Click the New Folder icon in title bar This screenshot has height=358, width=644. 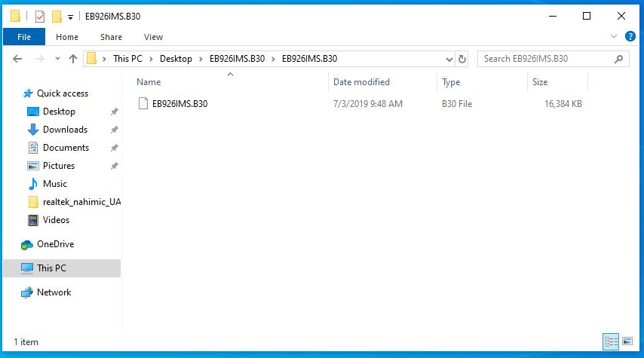coord(57,16)
